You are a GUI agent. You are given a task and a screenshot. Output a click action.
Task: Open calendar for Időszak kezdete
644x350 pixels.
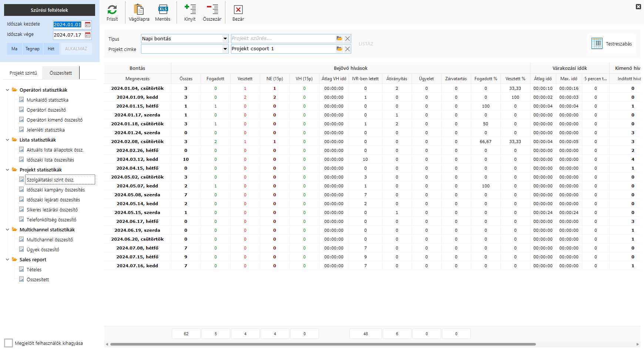click(x=88, y=25)
